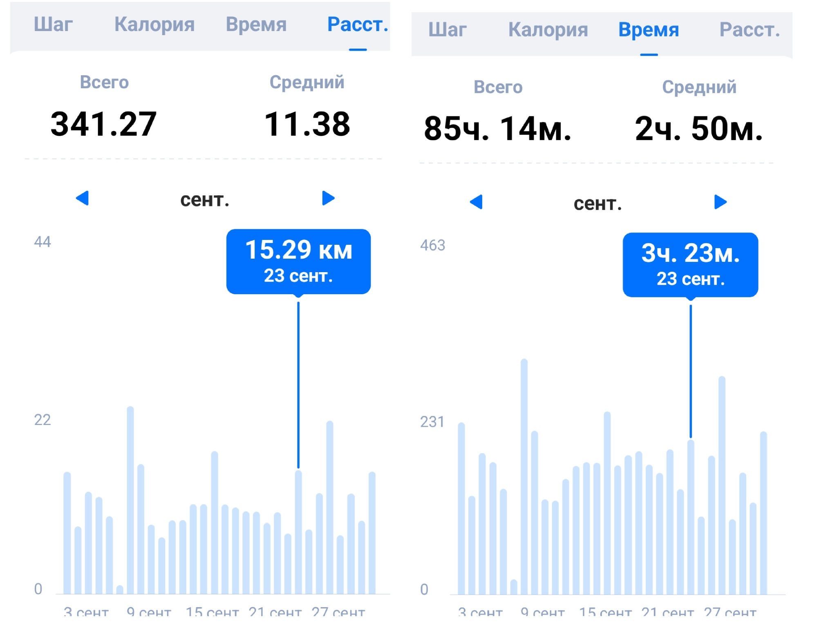Tap the 3ч. 23м. tooltip bubble
This screenshot has height=644, width=837.
690,265
